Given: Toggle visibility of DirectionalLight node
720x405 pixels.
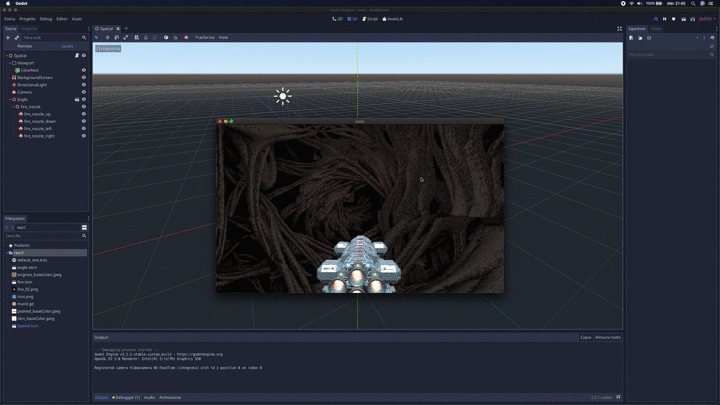Looking at the screenshot, I should [x=84, y=85].
